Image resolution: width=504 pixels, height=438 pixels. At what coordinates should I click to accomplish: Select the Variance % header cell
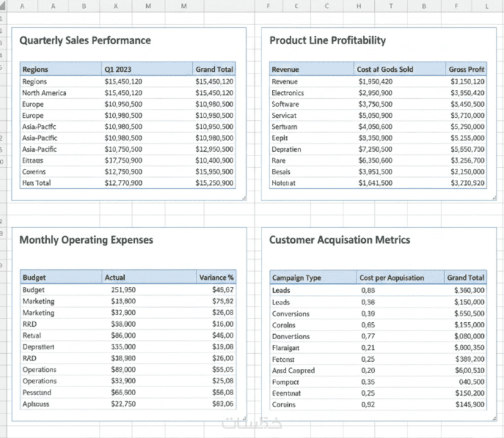click(x=216, y=277)
